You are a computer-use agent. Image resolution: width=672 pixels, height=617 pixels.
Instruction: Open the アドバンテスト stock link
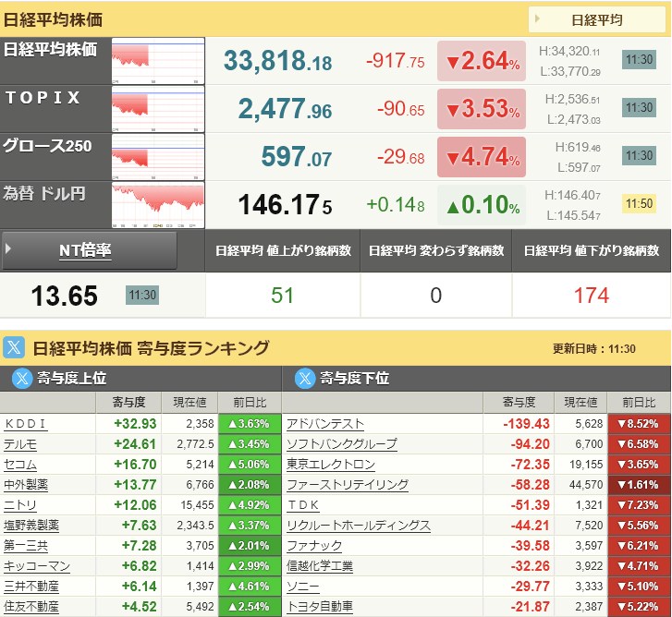point(325,424)
